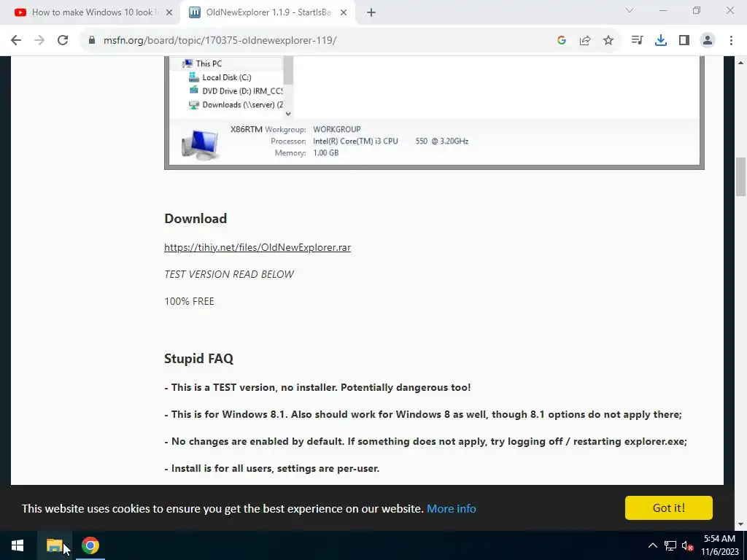Select the OldNewExplorer 1.1.9 tab

pos(268,13)
